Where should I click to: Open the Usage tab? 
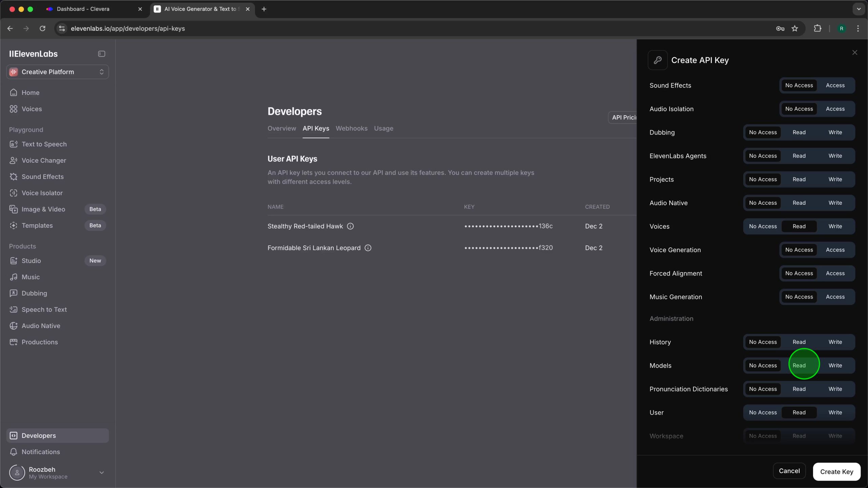click(x=383, y=128)
